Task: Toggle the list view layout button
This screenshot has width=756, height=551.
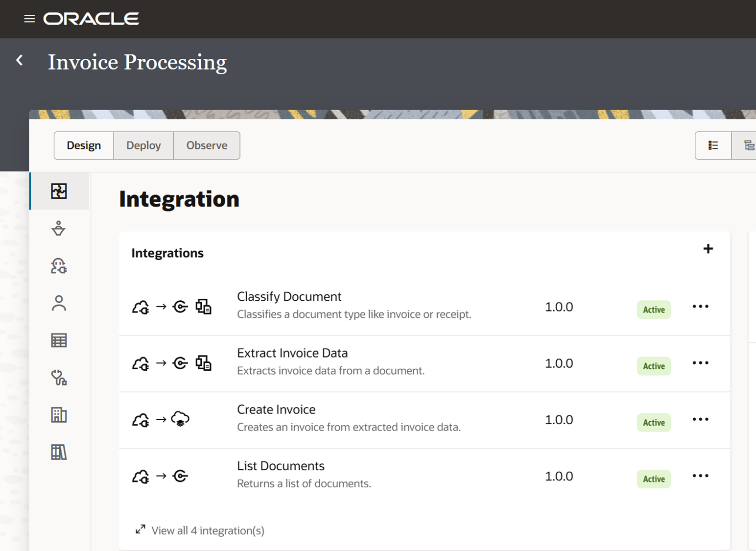Action: [713, 145]
